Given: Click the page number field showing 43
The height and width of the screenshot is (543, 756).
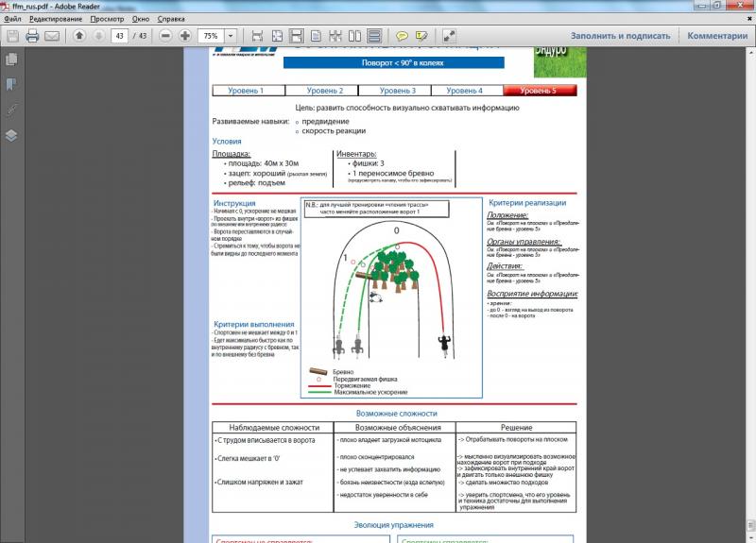Looking at the screenshot, I should click(x=120, y=36).
